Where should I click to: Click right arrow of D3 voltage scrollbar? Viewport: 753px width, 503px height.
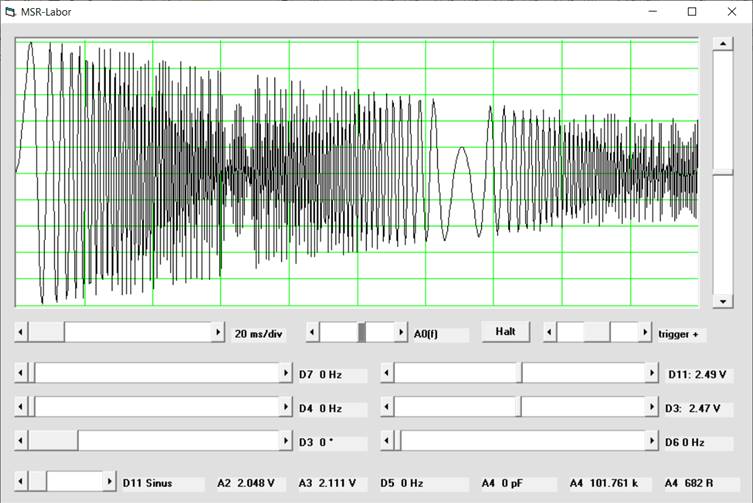[x=651, y=407]
